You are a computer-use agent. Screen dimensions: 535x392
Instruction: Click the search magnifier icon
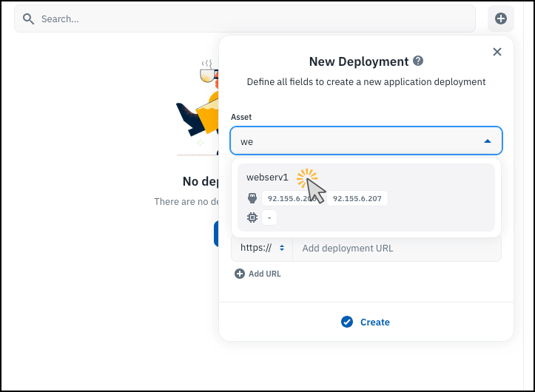[29, 18]
